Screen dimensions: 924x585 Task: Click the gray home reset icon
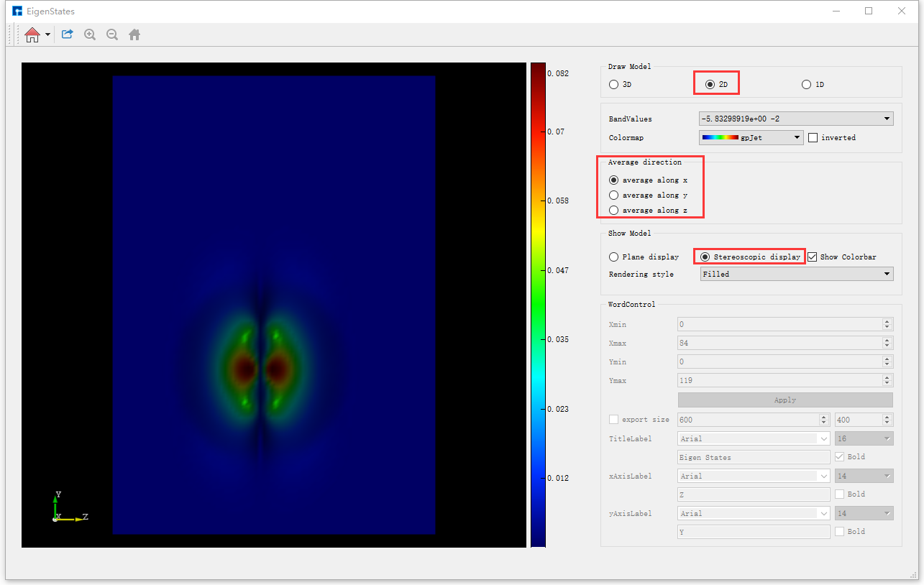point(134,34)
